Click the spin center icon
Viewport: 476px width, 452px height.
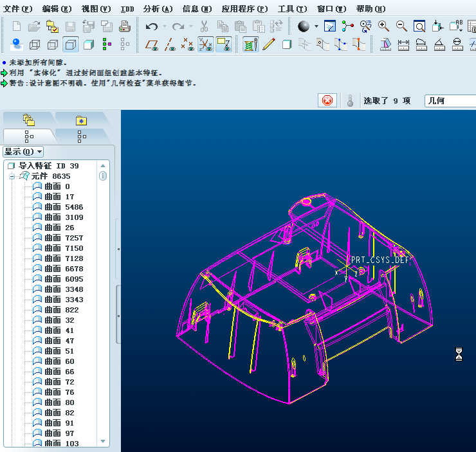[x=347, y=26]
